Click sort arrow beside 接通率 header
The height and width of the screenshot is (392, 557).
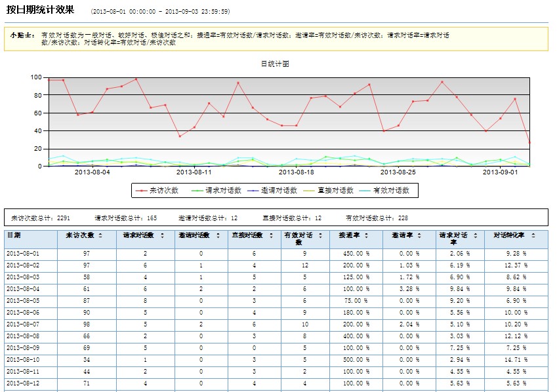(x=365, y=235)
